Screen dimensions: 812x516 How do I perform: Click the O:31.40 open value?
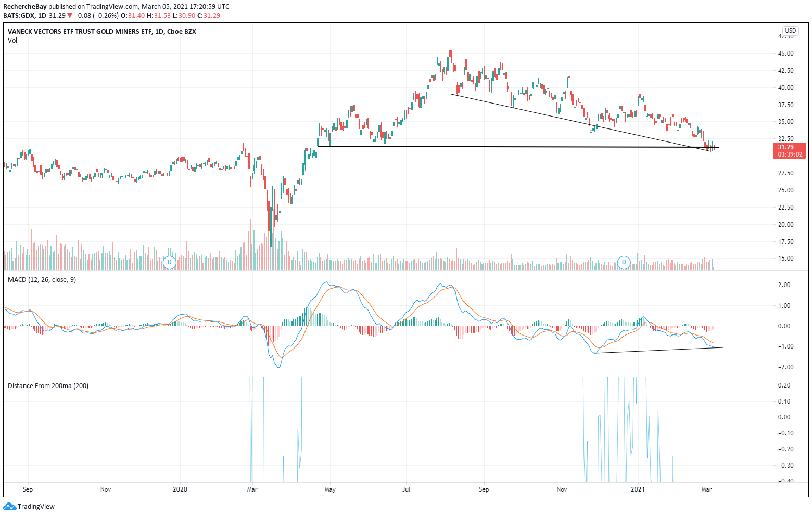click(132, 16)
